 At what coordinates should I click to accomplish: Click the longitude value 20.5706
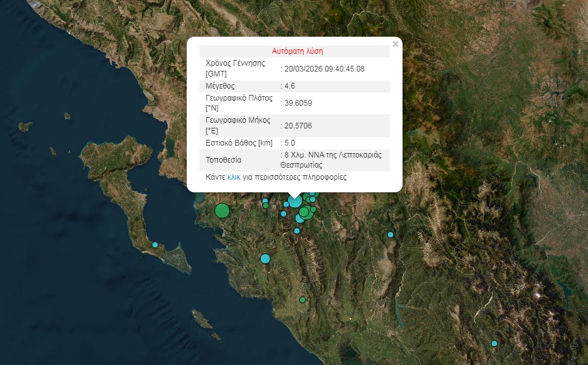pos(298,126)
